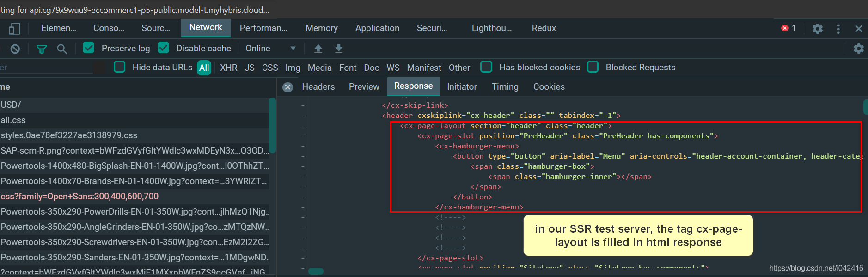Enable Hide data URLs checkbox
This screenshot has height=277, width=868.
[x=120, y=67]
